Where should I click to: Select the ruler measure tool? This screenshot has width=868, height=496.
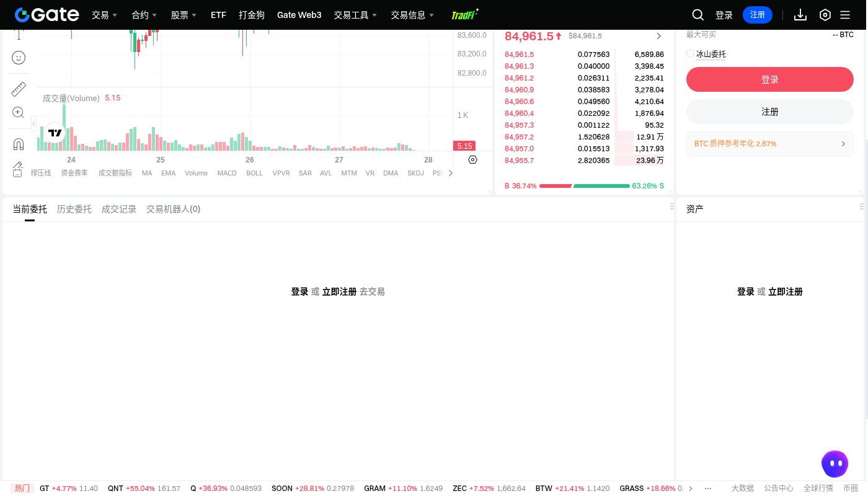[19, 89]
